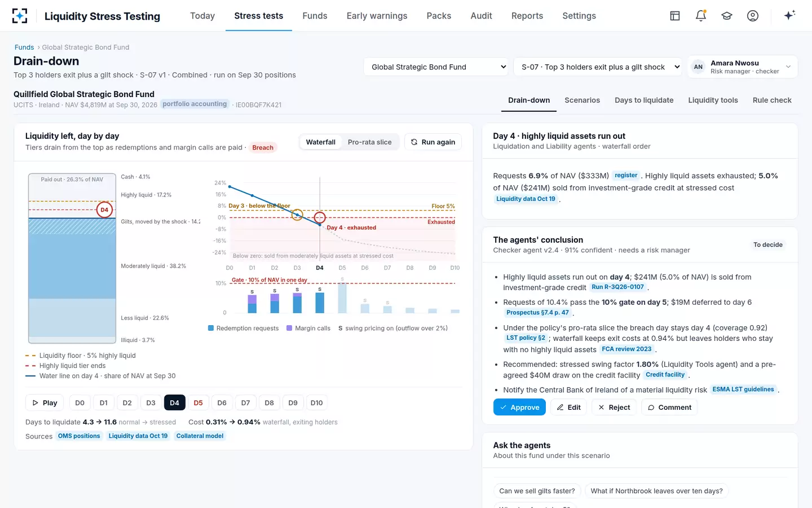Open the OMS positions source
This screenshot has height=508, width=812.
[x=79, y=436]
